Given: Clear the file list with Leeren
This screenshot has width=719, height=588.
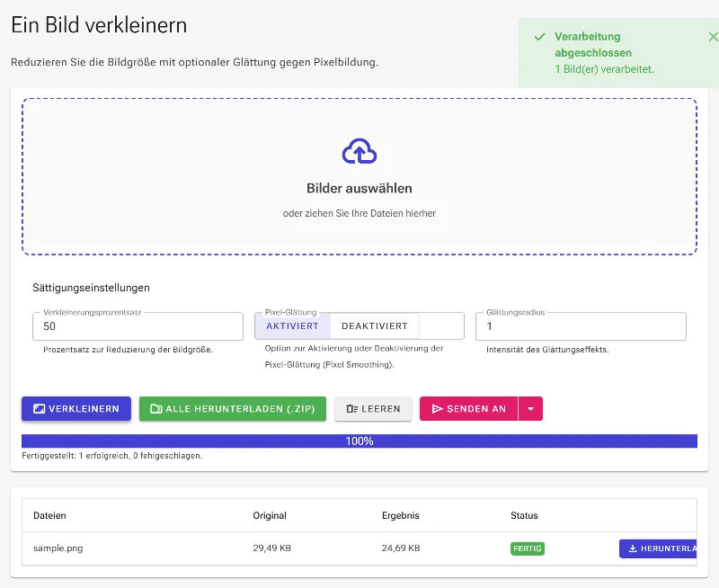Looking at the screenshot, I should click(x=373, y=409).
